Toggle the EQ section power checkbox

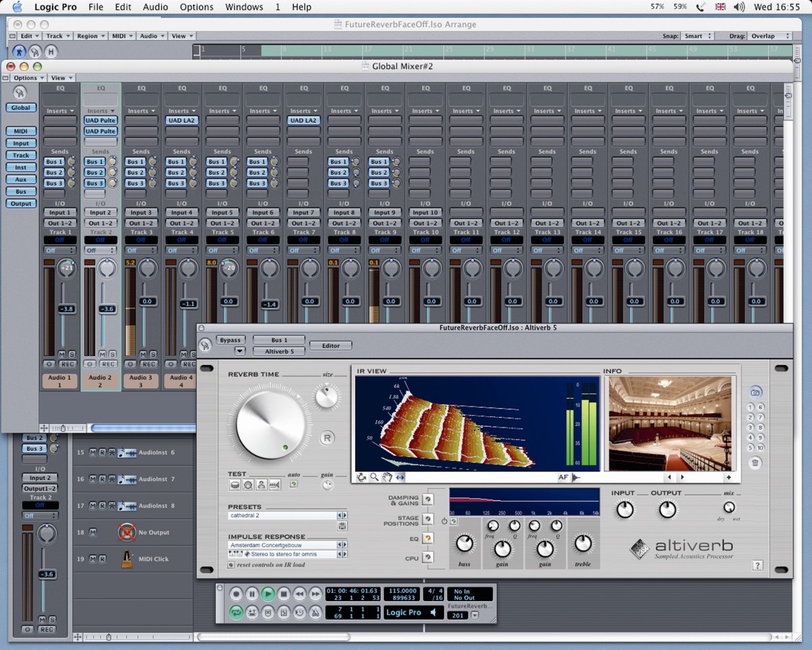click(454, 521)
